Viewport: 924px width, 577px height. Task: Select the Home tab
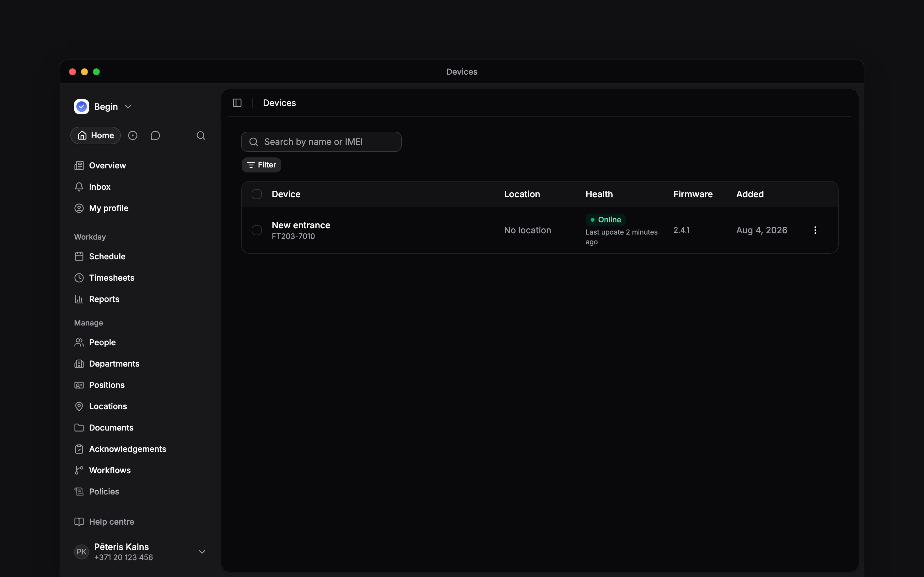(x=95, y=135)
